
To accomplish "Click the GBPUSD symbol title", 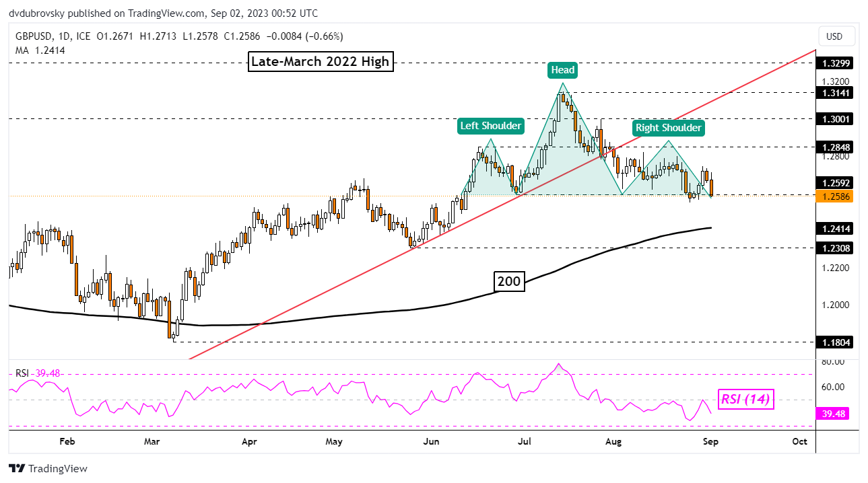I will point(32,36).
